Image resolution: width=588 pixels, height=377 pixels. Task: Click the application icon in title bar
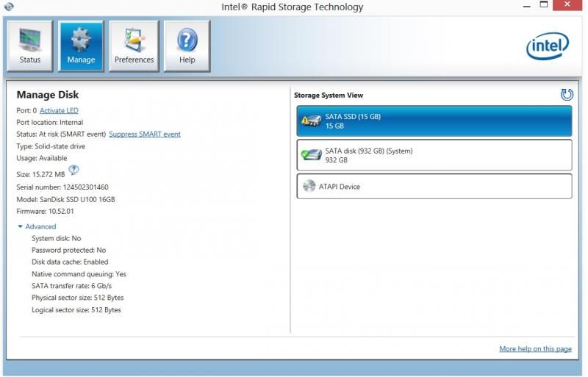9,7
